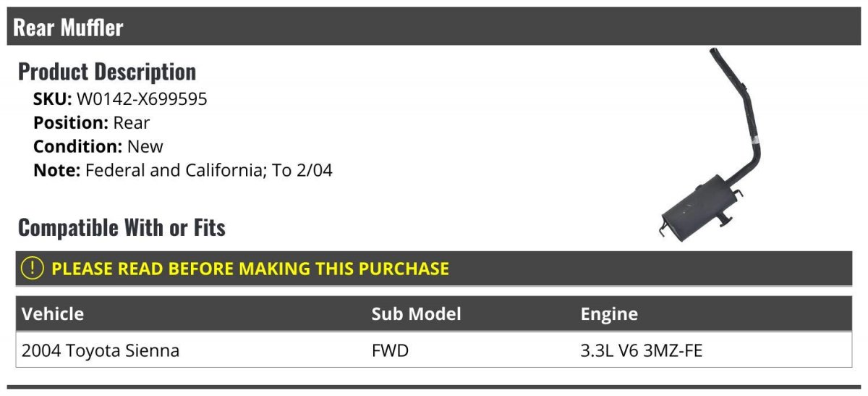The width and height of the screenshot is (868, 396).
Task: Click the Note label
Action: [x=57, y=171]
